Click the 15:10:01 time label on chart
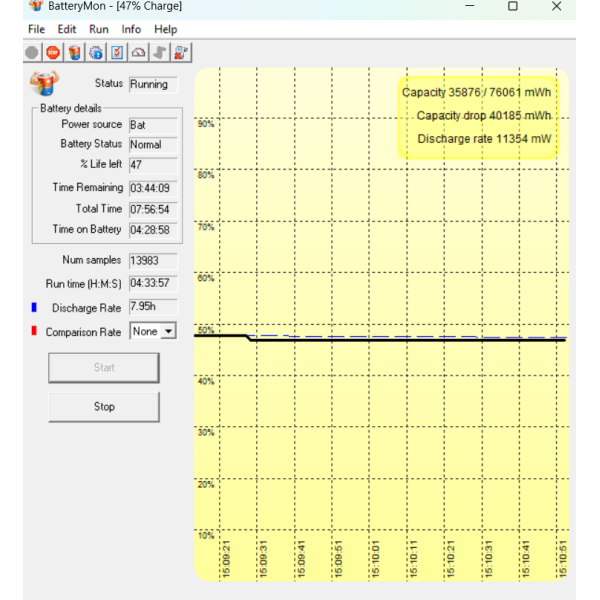Screen dimensions: 600x600 pos(376,559)
